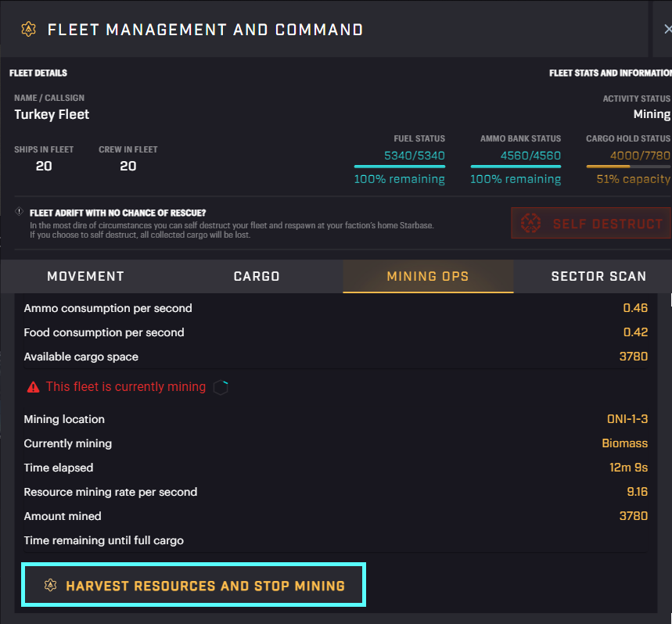Click the hexagon mining spinner icon
Screen dimensions: 672x624
point(221,387)
